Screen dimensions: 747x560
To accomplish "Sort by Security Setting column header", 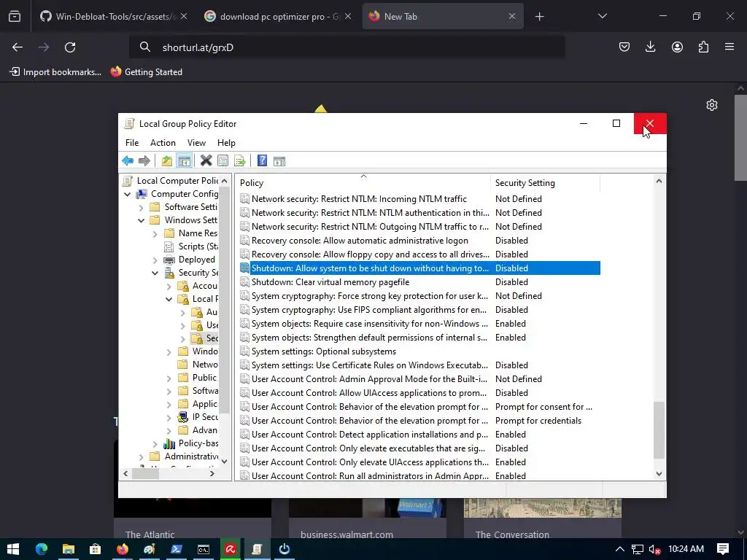I will click(545, 183).
